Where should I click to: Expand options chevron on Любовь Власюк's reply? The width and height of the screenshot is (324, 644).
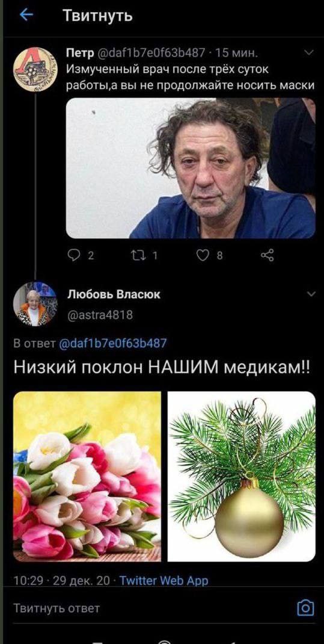coord(311,294)
